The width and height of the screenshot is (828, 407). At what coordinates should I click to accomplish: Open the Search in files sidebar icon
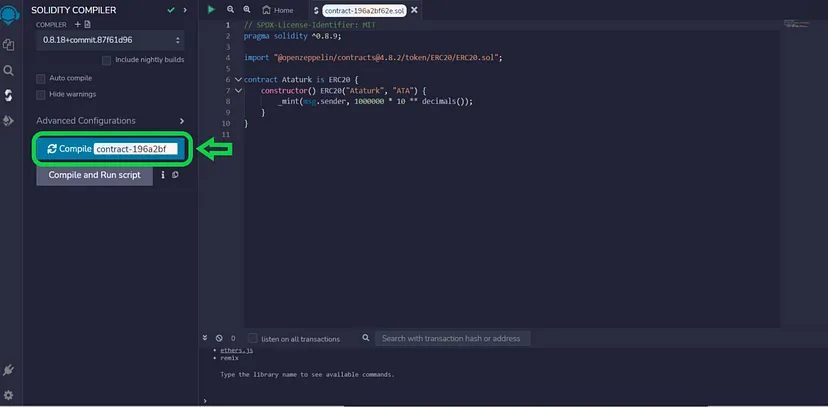[x=9, y=70]
